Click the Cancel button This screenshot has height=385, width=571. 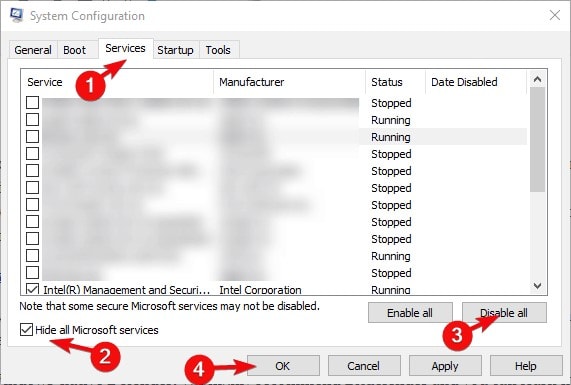point(364,366)
